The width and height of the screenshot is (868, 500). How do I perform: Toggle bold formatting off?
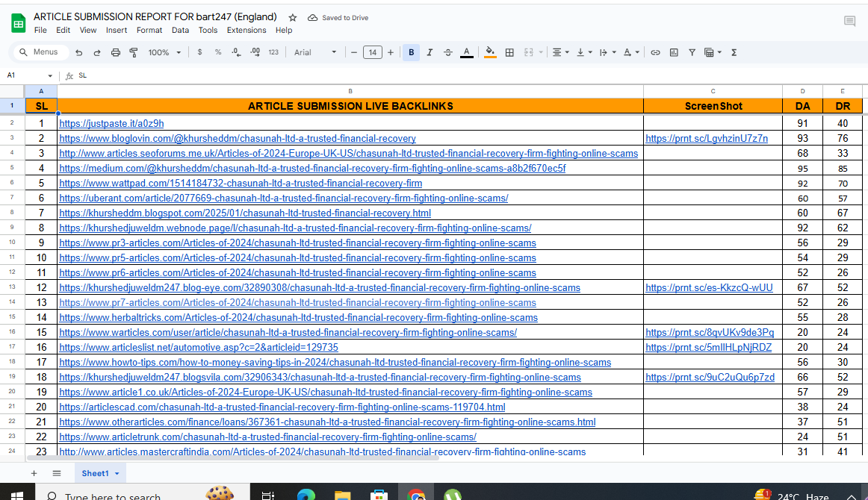pyautogui.click(x=411, y=52)
